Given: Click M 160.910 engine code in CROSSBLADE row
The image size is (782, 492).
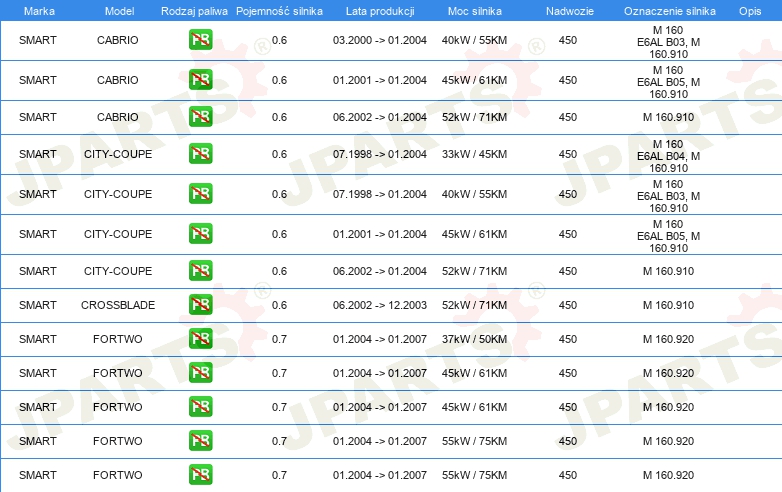Looking at the screenshot, I should click(668, 305).
